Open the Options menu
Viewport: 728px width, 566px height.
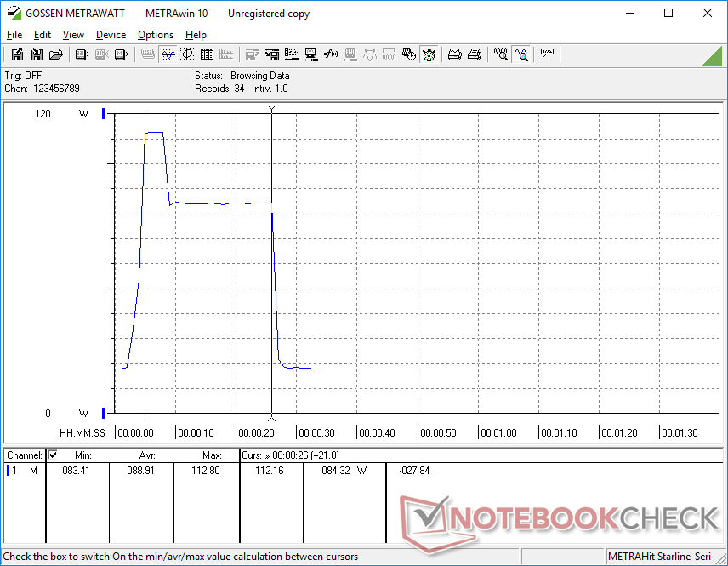(x=156, y=35)
